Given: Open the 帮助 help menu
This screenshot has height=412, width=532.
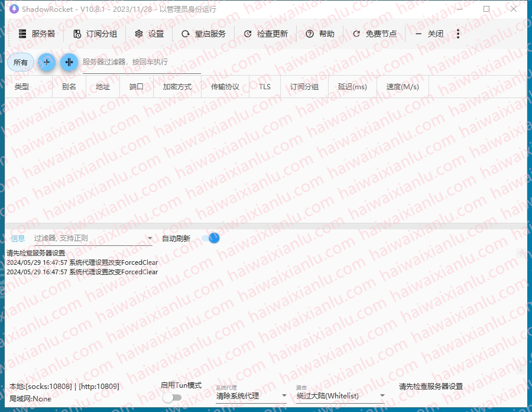Looking at the screenshot, I should (x=320, y=34).
